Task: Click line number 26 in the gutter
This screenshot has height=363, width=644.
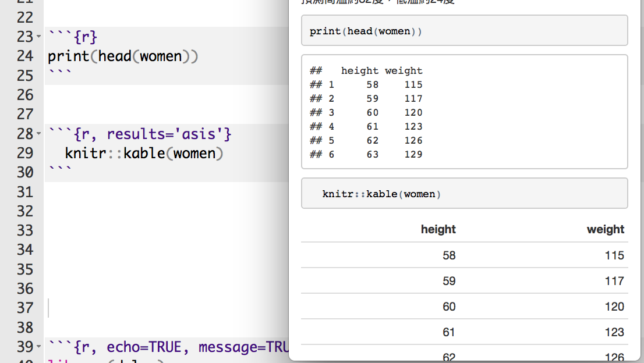Action: tap(24, 95)
